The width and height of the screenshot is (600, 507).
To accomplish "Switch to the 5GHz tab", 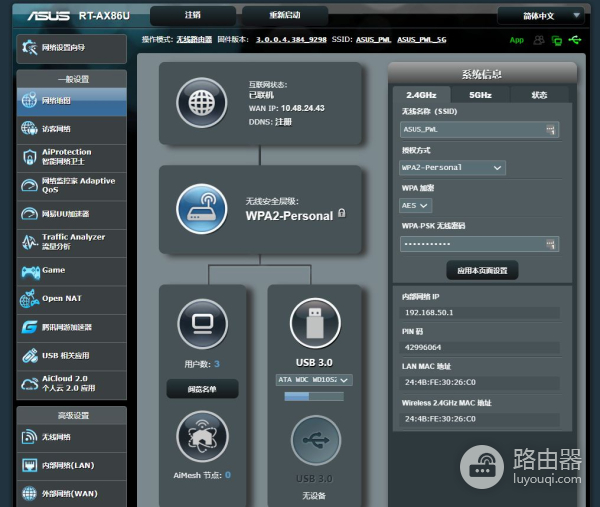I will [x=481, y=95].
